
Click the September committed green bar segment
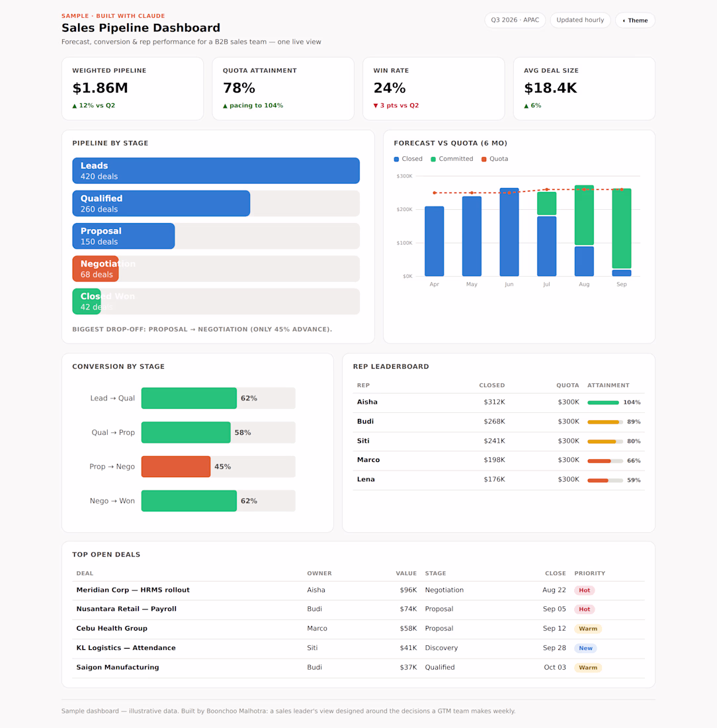[x=621, y=228]
